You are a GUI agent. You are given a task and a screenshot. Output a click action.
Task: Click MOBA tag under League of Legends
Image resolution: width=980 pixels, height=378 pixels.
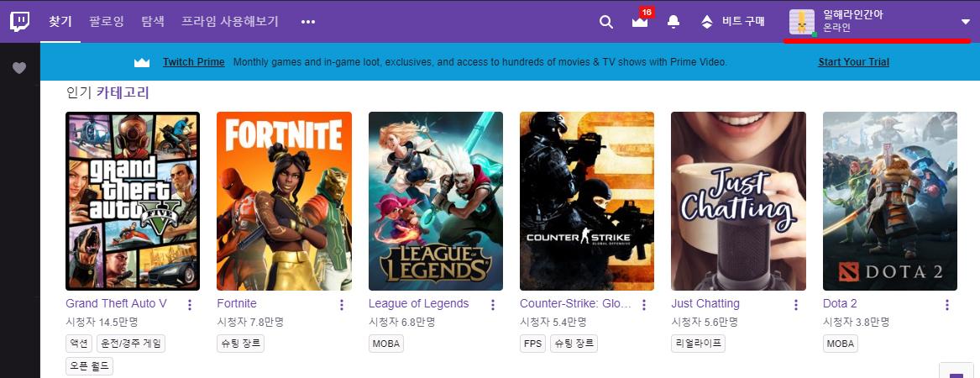tap(386, 344)
